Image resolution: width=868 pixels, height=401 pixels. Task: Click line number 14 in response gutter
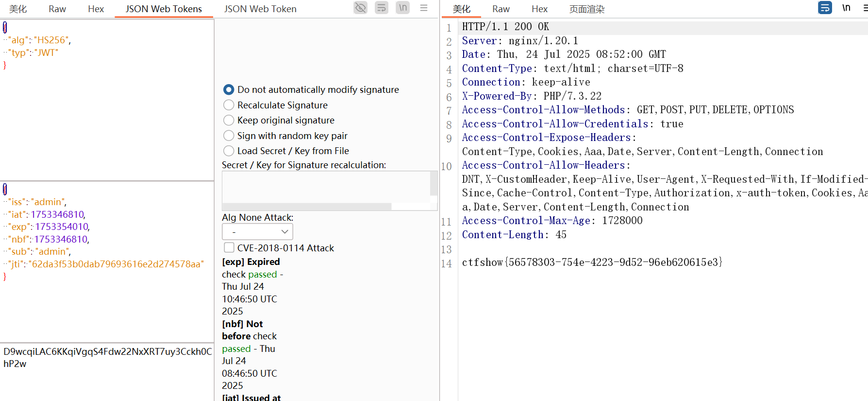point(446,263)
